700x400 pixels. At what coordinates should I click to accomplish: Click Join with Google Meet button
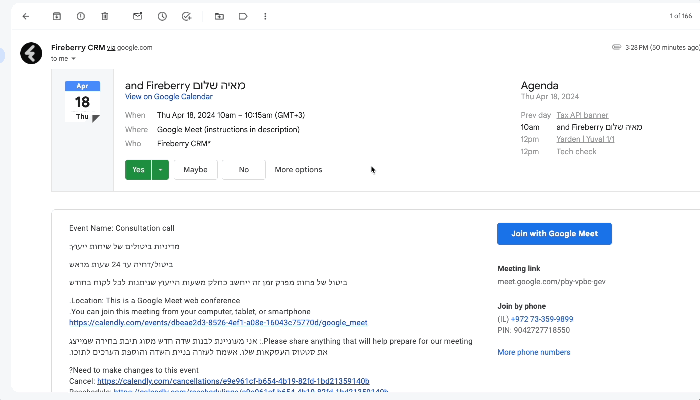(554, 233)
